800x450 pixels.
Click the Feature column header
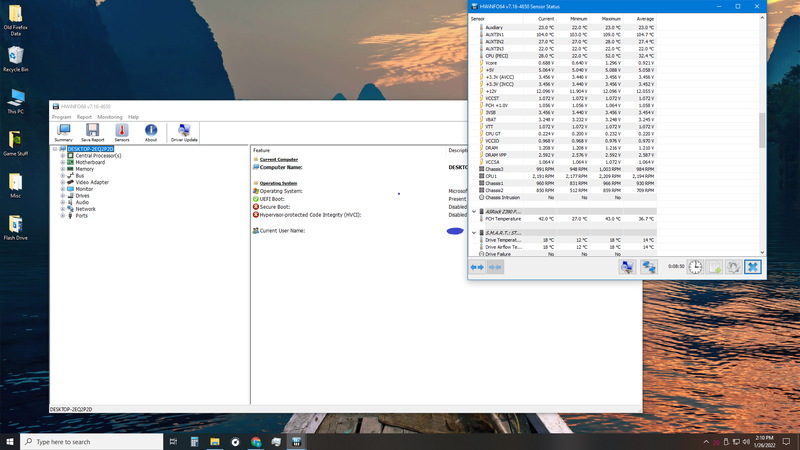348,151
